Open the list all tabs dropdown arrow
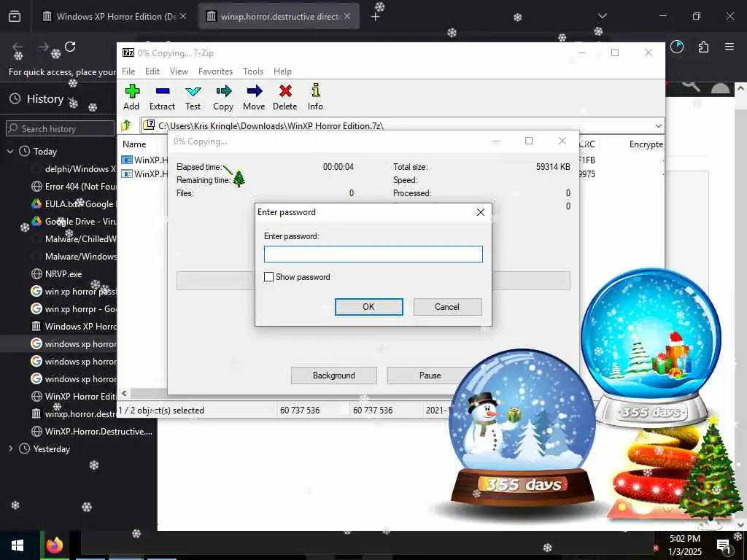747x560 pixels. point(603,16)
